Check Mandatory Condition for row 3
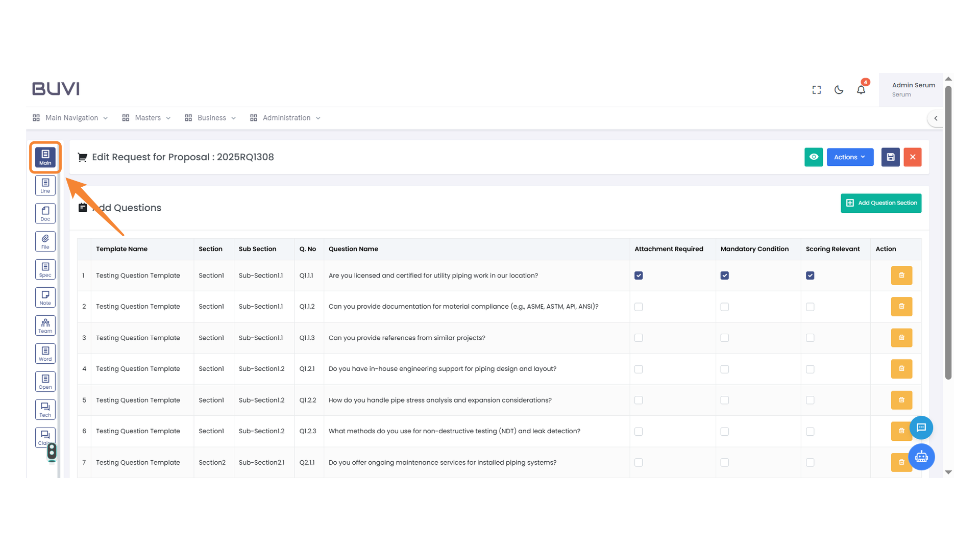This screenshot has height=551, width=980. pyautogui.click(x=724, y=338)
